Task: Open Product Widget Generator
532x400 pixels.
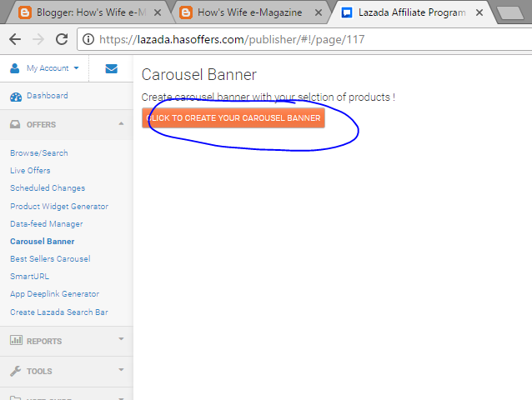Action: 59,207
